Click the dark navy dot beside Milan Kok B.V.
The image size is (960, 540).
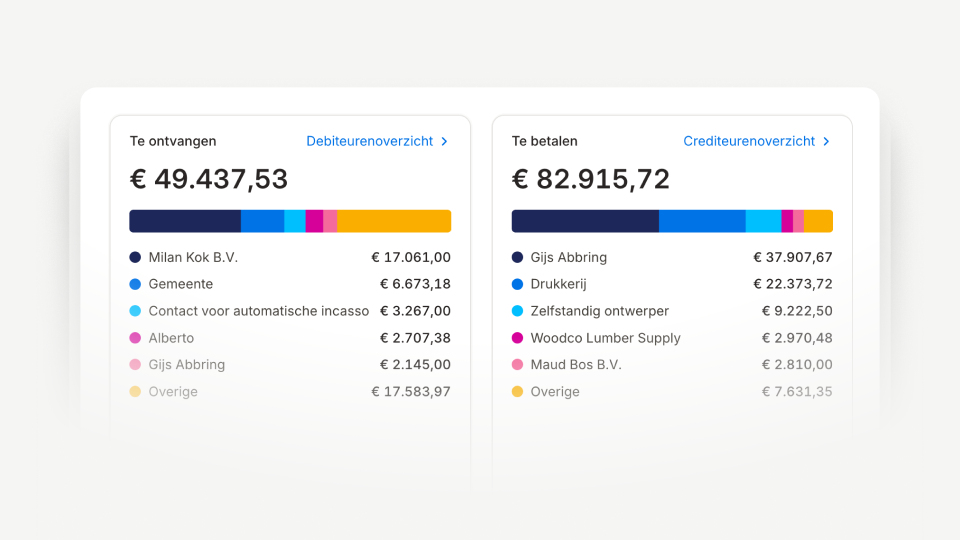(x=135, y=257)
